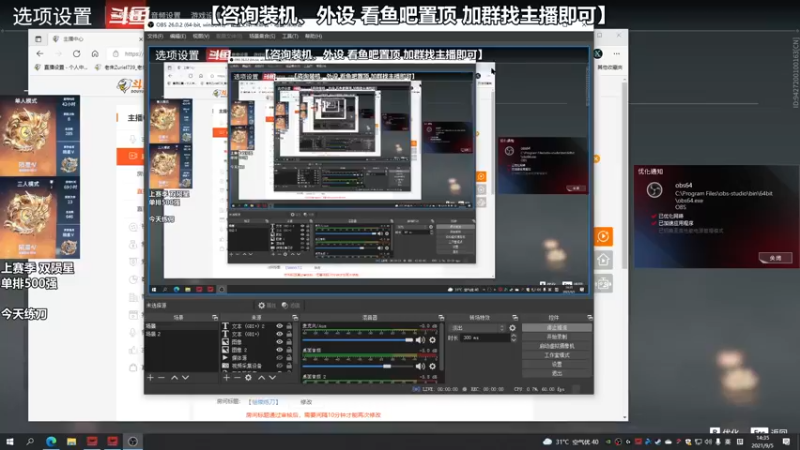Remove selected source with minus icon
Viewport: 800px width, 450px height.
click(237, 378)
